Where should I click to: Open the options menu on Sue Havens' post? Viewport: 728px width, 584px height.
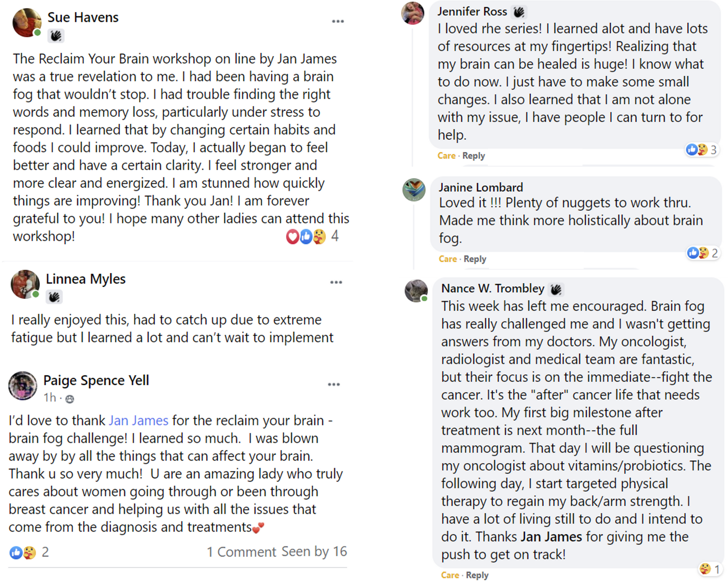click(x=338, y=21)
